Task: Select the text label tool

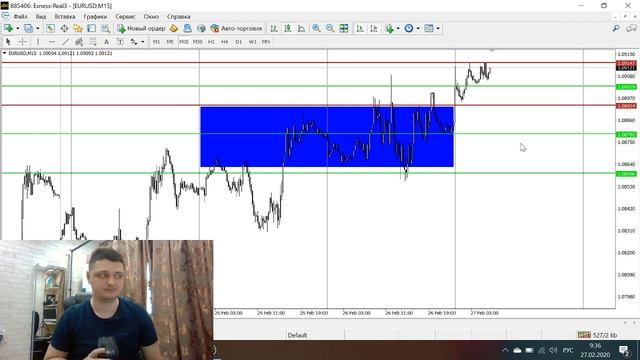Action: click(120, 42)
